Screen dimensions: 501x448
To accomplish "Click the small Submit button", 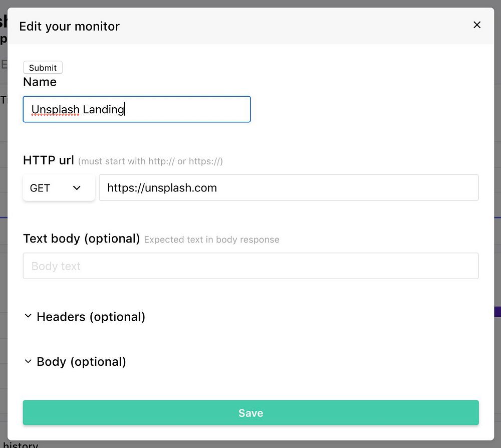I will [43, 68].
